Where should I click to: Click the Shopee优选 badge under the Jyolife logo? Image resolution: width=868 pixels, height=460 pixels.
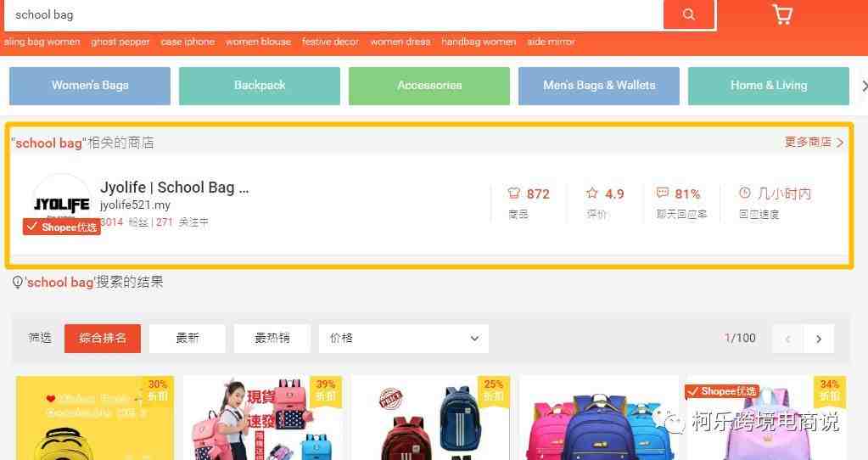[61, 227]
